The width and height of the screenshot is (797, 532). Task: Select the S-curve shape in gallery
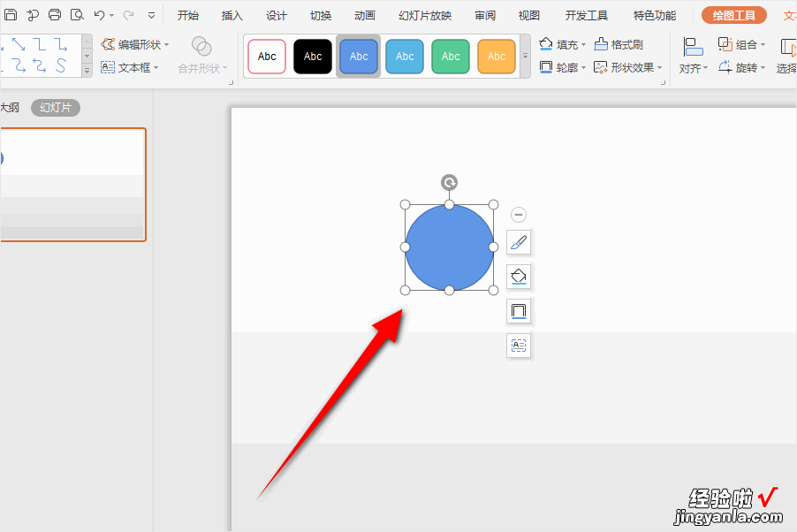tap(61, 65)
